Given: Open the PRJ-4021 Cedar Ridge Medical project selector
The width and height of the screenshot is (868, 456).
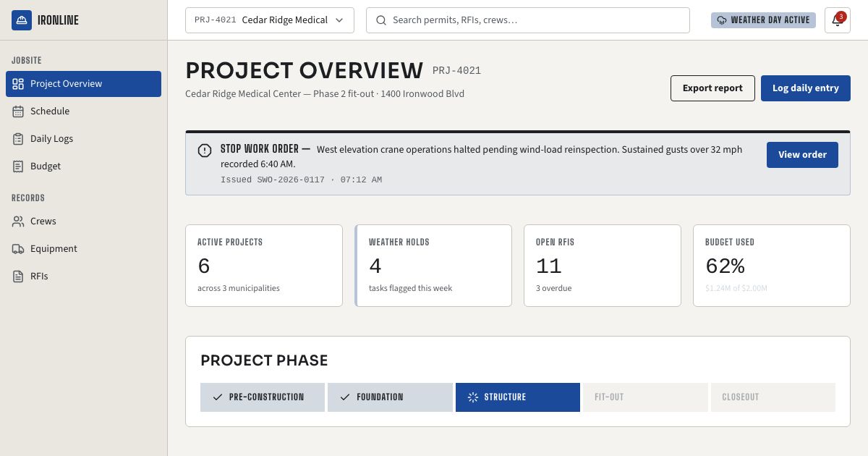Looking at the screenshot, I should click(x=270, y=20).
